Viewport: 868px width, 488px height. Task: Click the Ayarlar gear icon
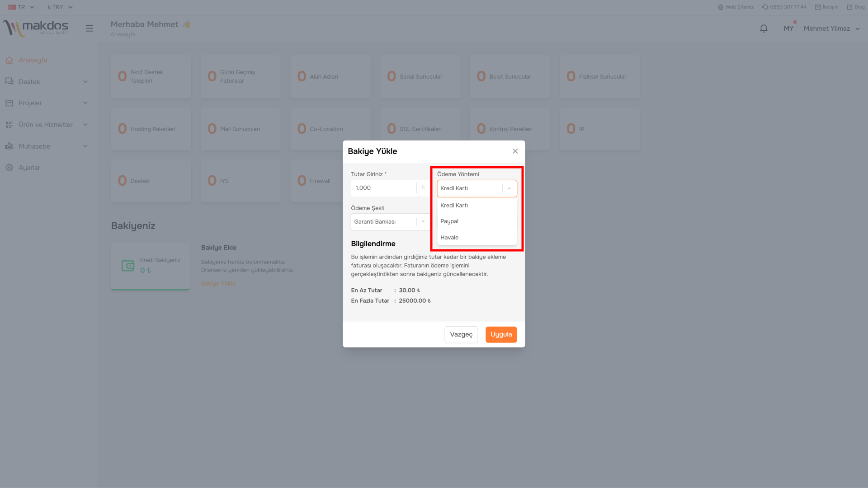(x=9, y=168)
